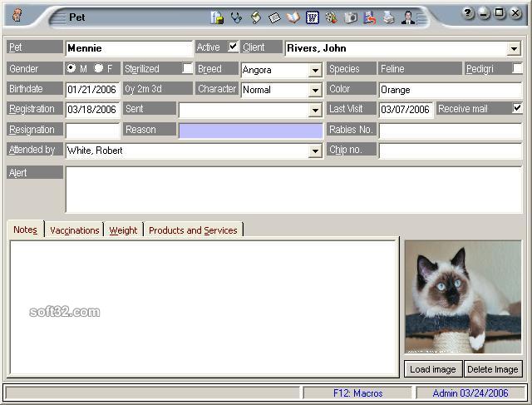Click the Chip no. label
This screenshot has width=532, height=405.
351,150
